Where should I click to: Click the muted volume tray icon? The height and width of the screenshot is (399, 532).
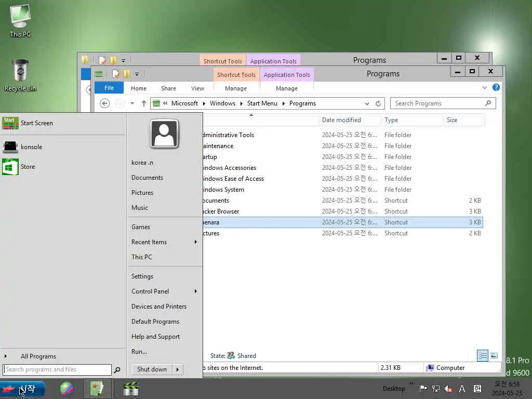[448, 389]
